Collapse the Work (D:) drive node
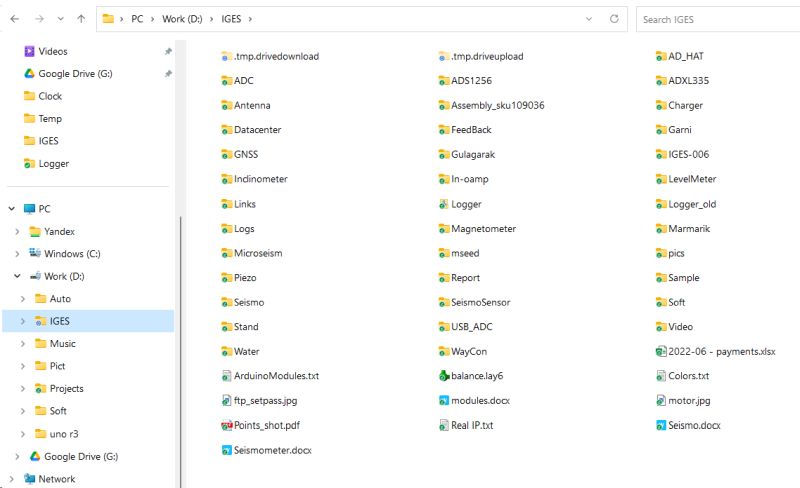 [17, 276]
